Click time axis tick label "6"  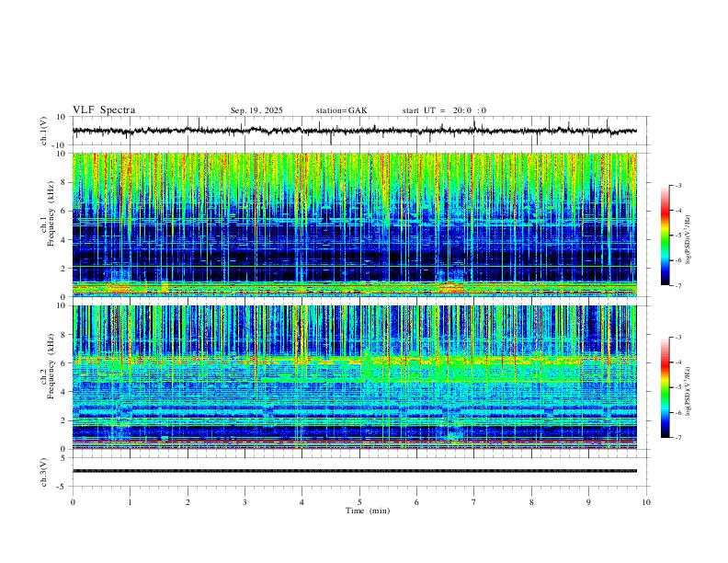point(416,502)
